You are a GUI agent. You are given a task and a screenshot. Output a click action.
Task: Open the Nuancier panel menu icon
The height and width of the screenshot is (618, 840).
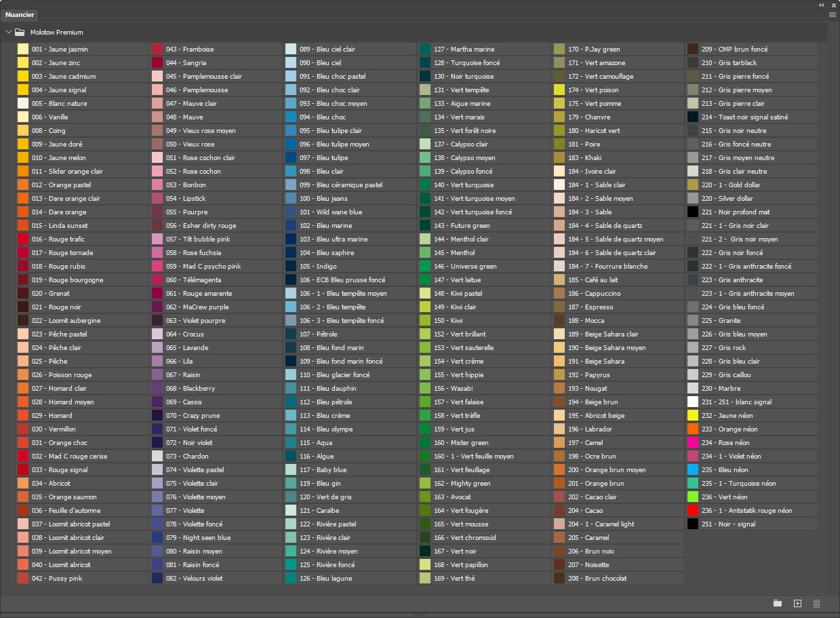pos(833,14)
